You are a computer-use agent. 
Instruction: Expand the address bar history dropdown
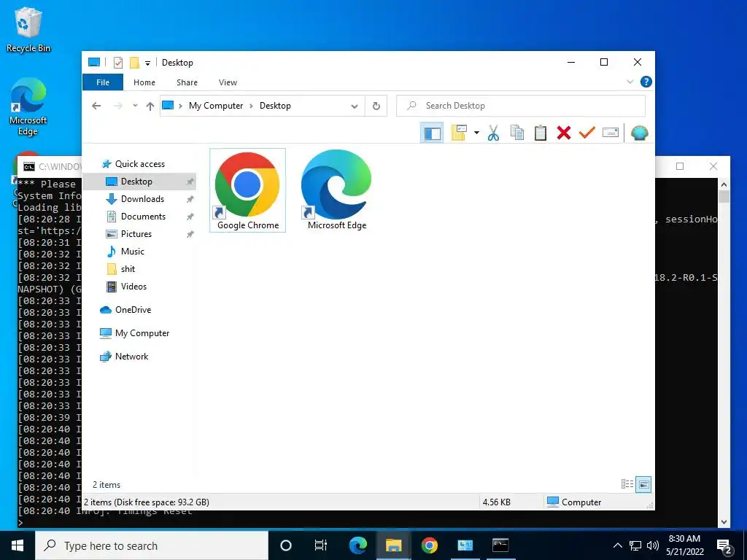click(x=354, y=106)
